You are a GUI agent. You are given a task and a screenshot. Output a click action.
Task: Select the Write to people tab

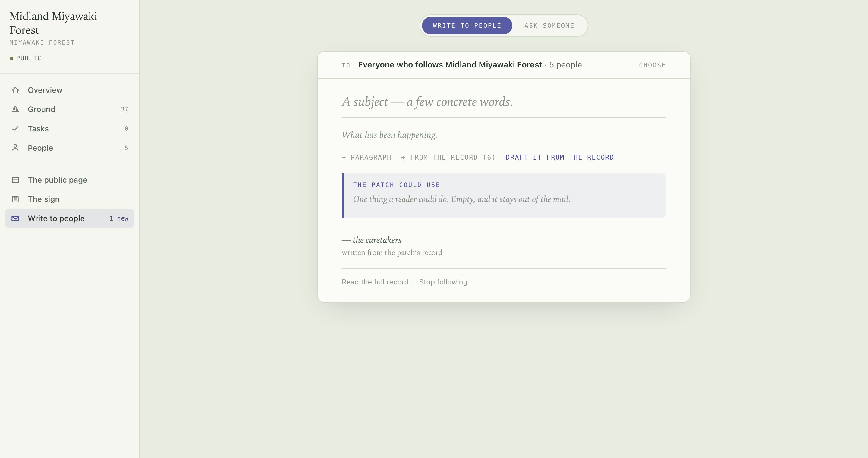coord(467,26)
